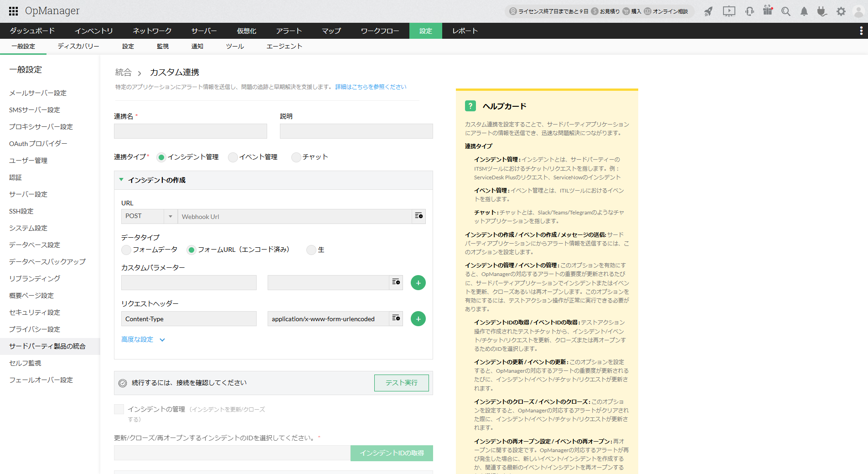
Task: Add a request header with plus button
Action: (x=418, y=319)
